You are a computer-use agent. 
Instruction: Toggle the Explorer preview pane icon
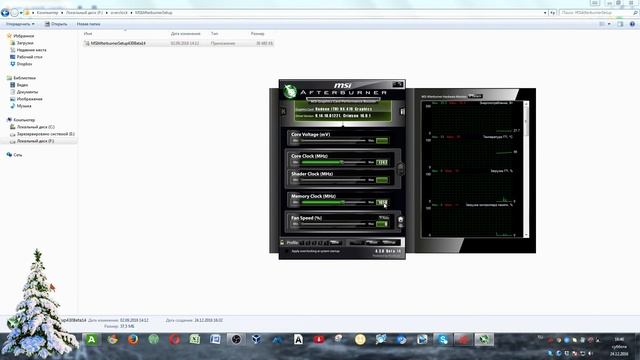click(x=620, y=24)
